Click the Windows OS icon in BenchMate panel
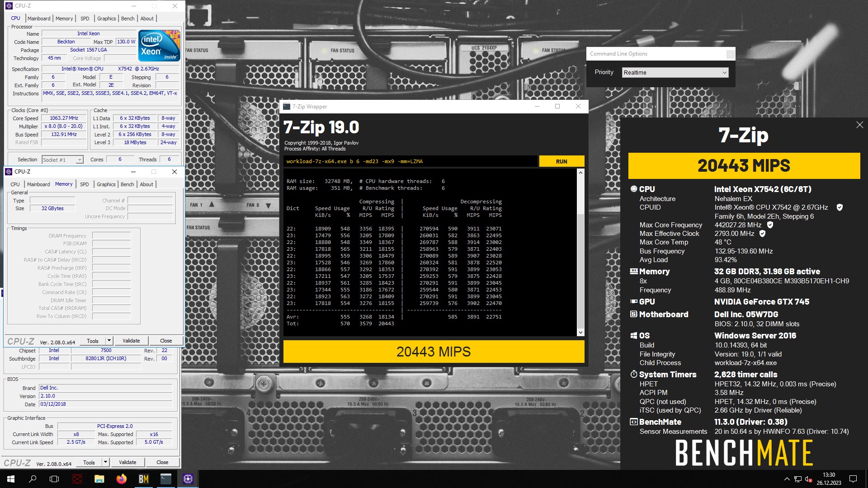The image size is (868, 488). (x=634, y=335)
